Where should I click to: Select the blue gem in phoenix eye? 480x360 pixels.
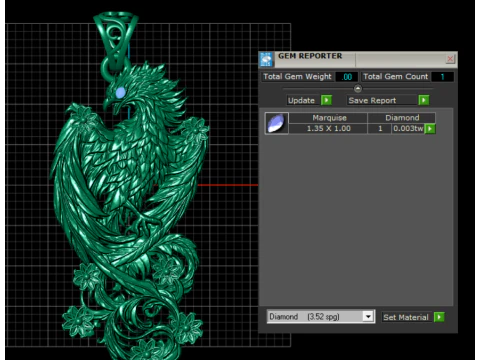tap(120, 92)
